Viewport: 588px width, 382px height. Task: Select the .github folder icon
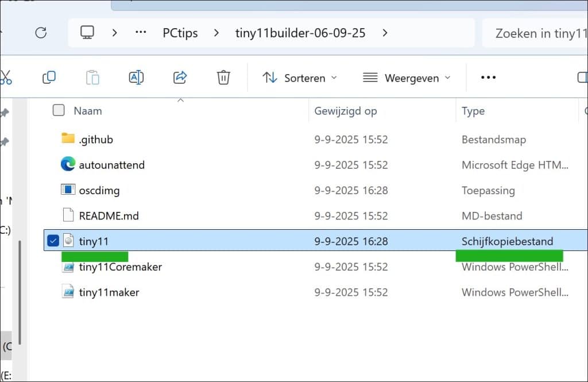(68, 138)
